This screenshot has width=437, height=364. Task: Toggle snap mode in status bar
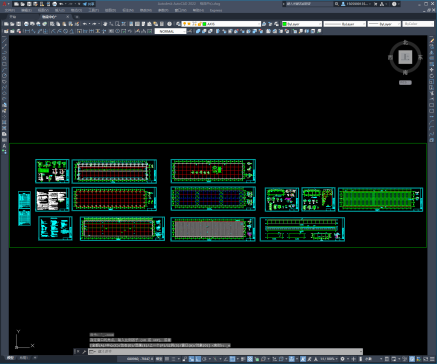click(x=174, y=359)
